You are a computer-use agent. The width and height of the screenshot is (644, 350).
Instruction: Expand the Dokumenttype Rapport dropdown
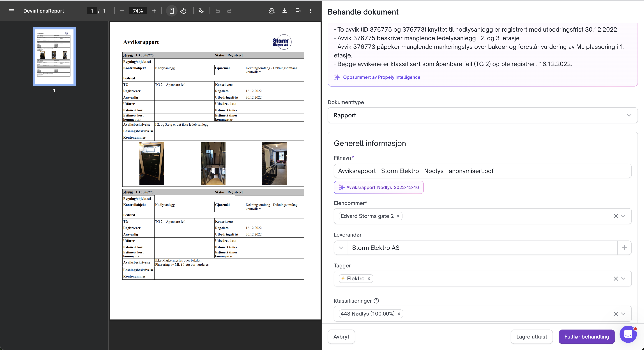[629, 115]
